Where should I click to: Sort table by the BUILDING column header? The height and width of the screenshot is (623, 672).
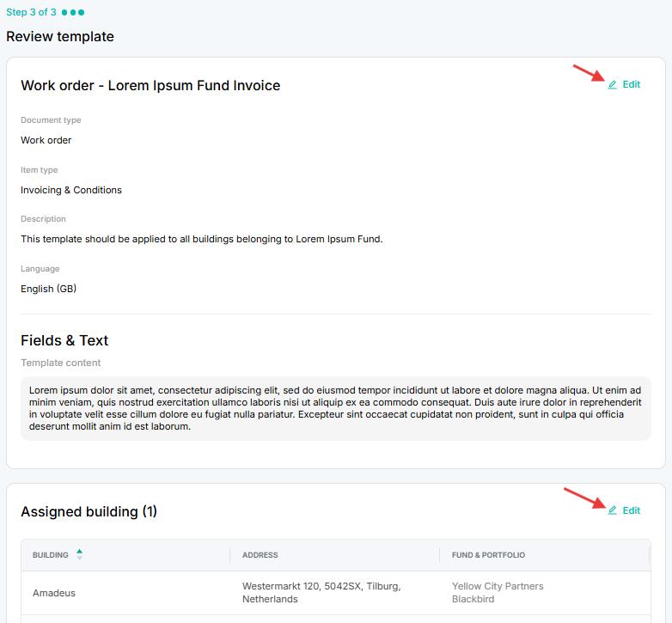tap(51, 555)
